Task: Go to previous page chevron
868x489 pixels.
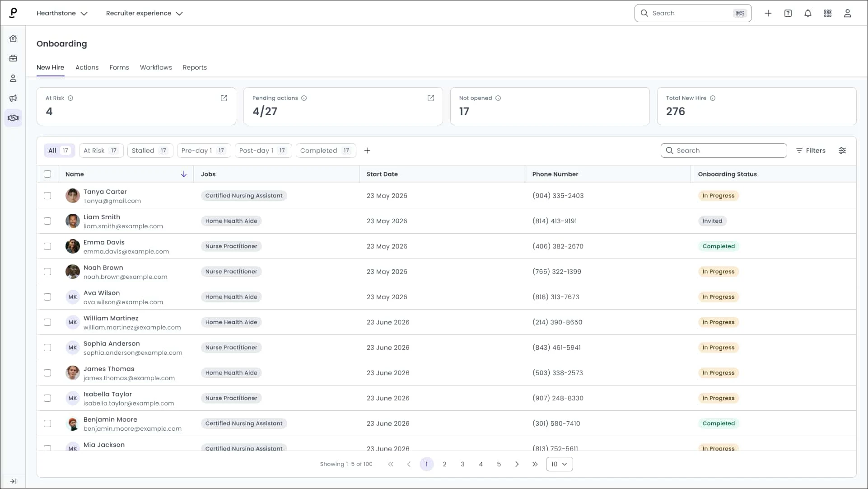Action: tap(409, 464)
